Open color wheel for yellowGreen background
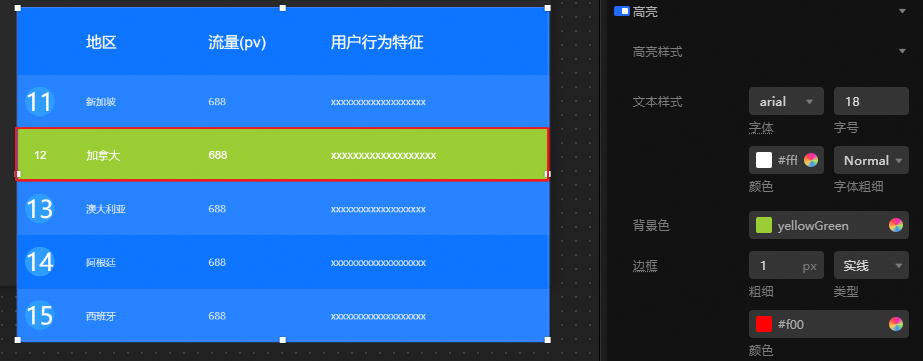 (x=895, y=225)
